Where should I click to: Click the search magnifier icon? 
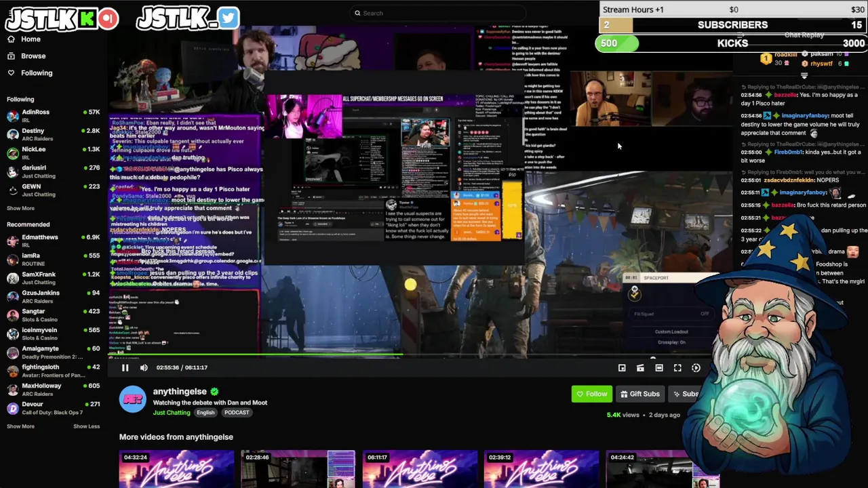(357, 13)
